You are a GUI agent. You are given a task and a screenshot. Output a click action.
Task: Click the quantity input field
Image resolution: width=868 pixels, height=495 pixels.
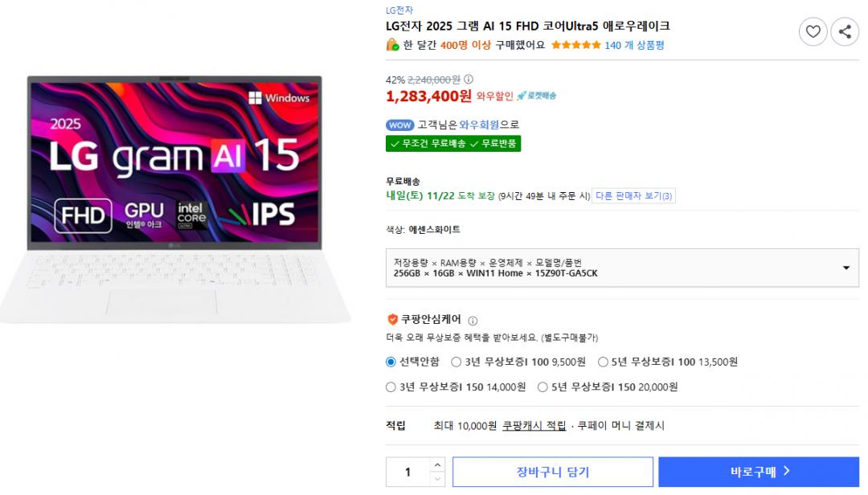(x=408, y=472)
